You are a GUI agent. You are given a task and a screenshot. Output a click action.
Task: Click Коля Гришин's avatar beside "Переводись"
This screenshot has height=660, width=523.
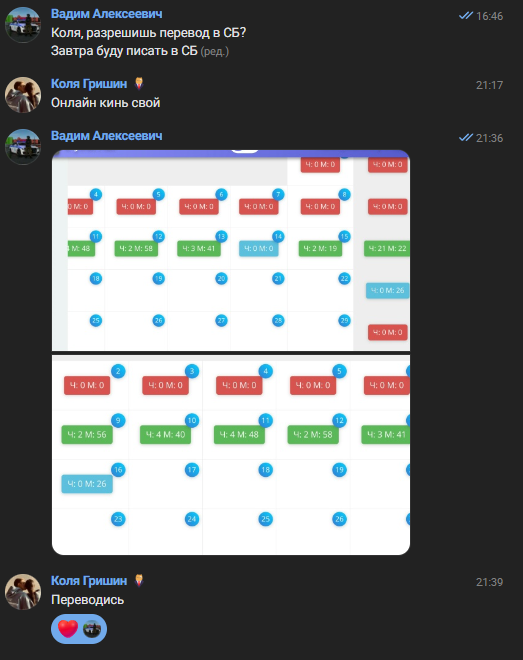click(x=23, y=591)
